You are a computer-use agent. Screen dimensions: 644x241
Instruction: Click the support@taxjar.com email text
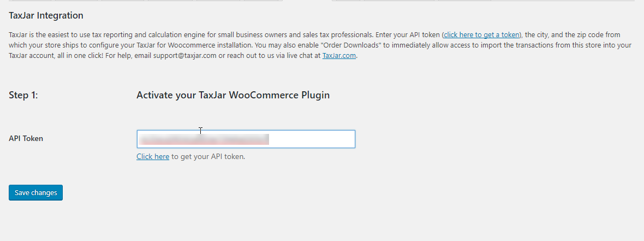pyautogui.click(x=185, y=56)
